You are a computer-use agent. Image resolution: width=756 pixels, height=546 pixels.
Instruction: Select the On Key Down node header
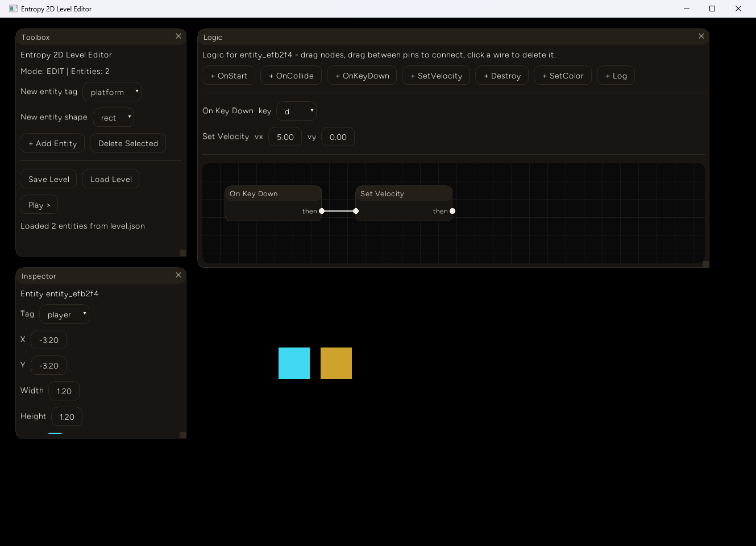pos(273,193)
